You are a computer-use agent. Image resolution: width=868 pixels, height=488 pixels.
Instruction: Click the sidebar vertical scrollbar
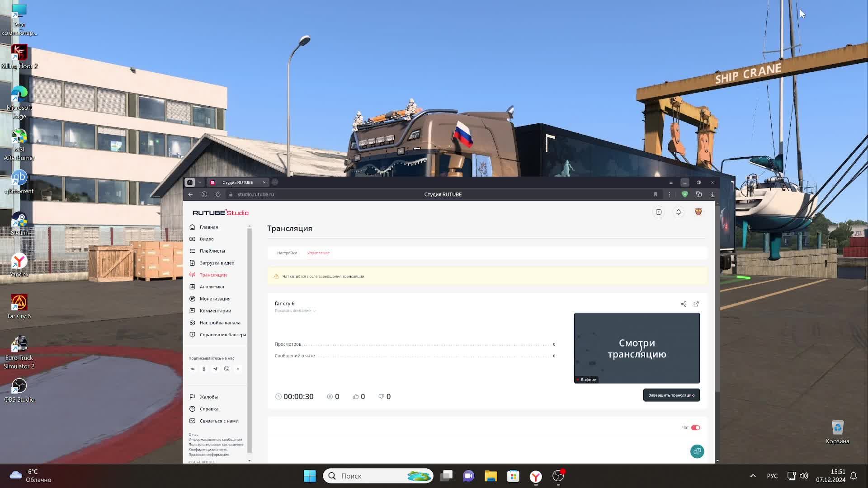coord(249,339)
